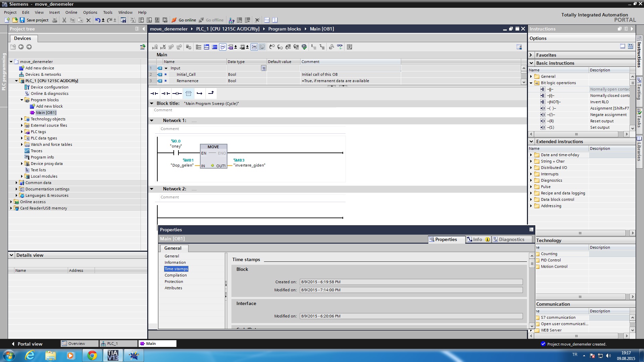Select Compilation in properties navigation
This screenshot has height=362, width=644.
[175, 275]
